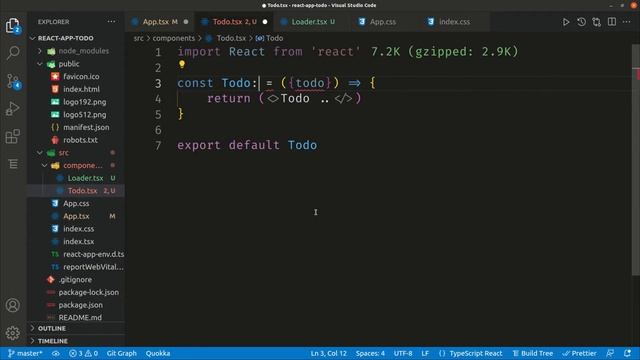Click line number 7 in the gutter
The image size is (640, 360).
coord(158,146)
